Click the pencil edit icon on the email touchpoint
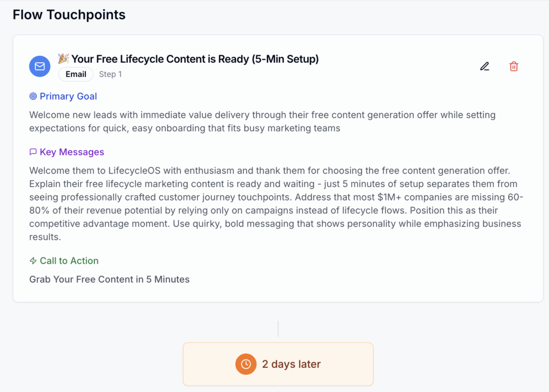549x392 pixels. point(485,66)
